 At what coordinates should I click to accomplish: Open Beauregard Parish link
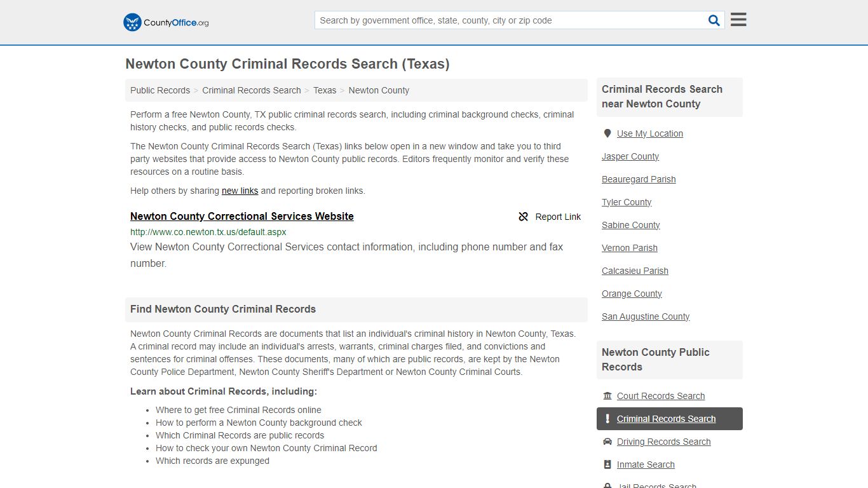point(639,179)
